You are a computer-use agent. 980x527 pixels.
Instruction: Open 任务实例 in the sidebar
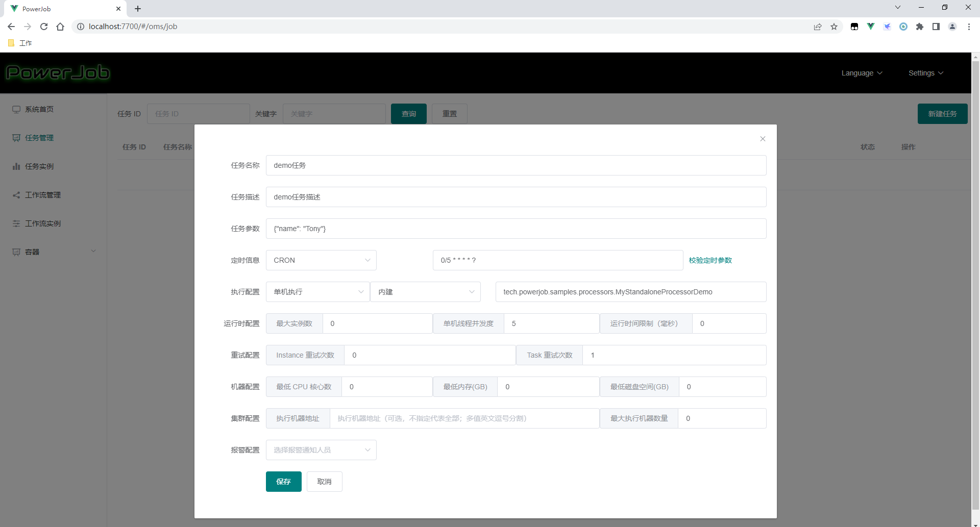[x=53, y=166]
